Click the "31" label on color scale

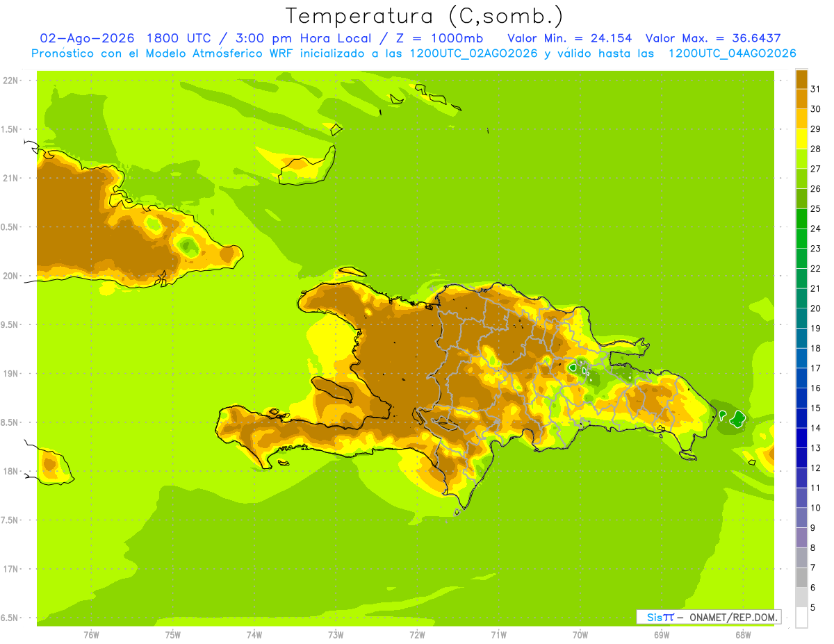(815, 88)
